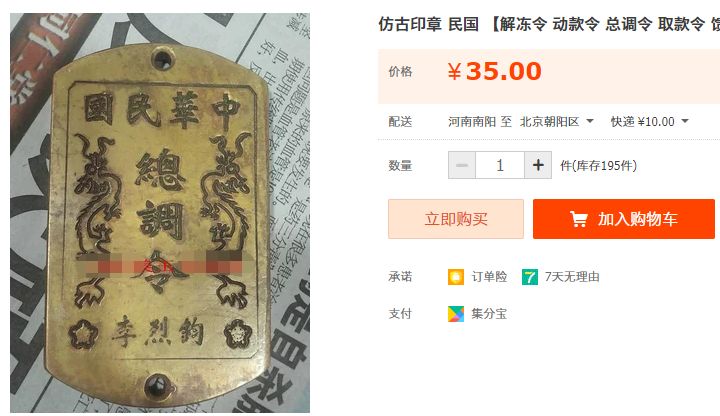
Task: Click the 配送 delivery label
Action: point(400,122)
